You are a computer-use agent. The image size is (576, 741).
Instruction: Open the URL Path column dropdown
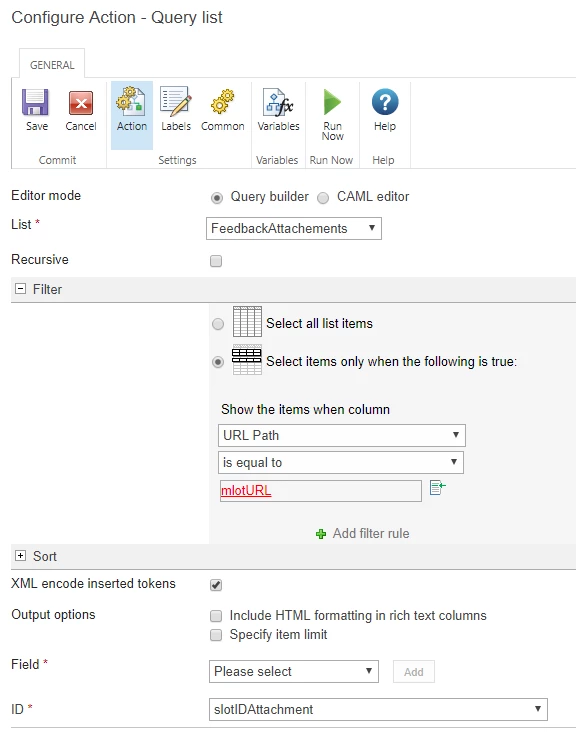[x=342, y=435]
